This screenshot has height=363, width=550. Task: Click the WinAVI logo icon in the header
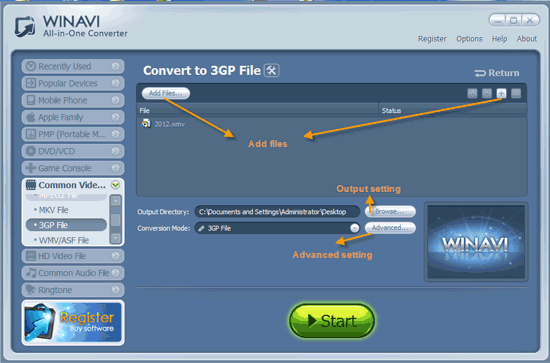coord(25,27)
